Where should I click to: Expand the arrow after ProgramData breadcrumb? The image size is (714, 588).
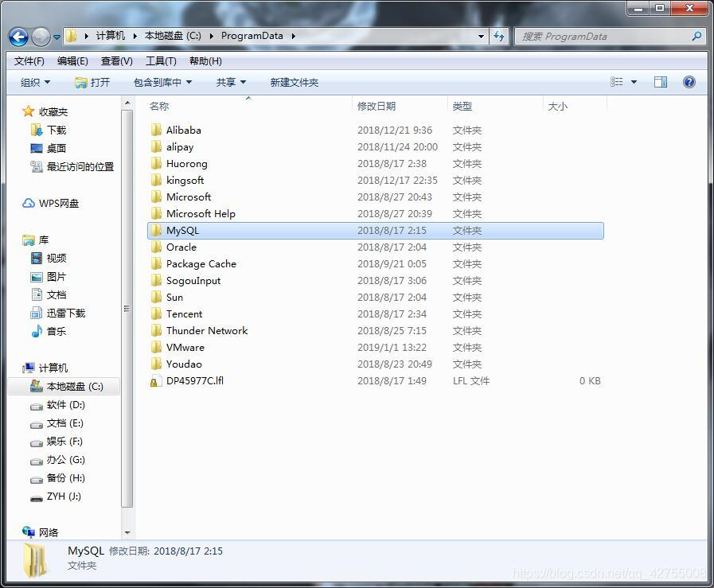tap(293, 36)
